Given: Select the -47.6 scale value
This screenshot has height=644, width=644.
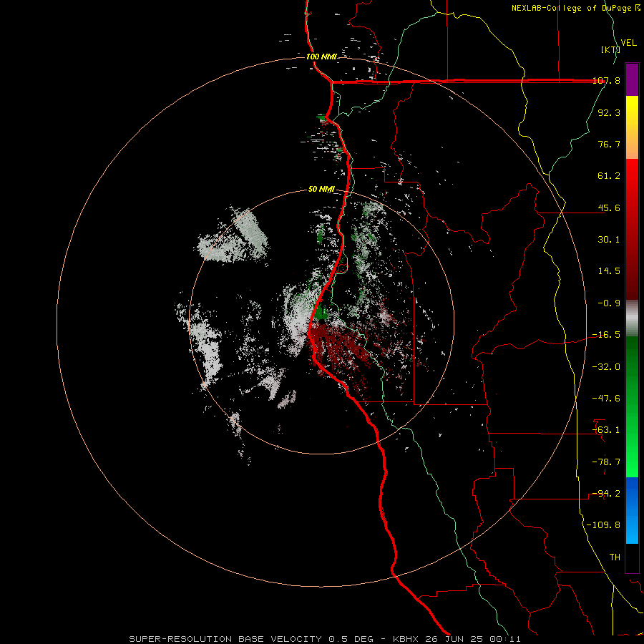Looking at the screenshot, I should 606,399.
